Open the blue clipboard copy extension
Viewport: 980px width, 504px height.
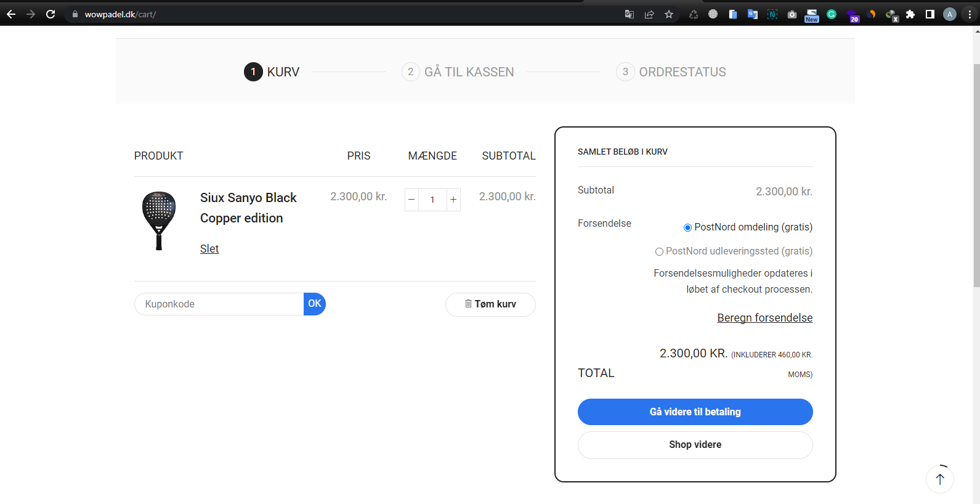[x=733, y=14]
